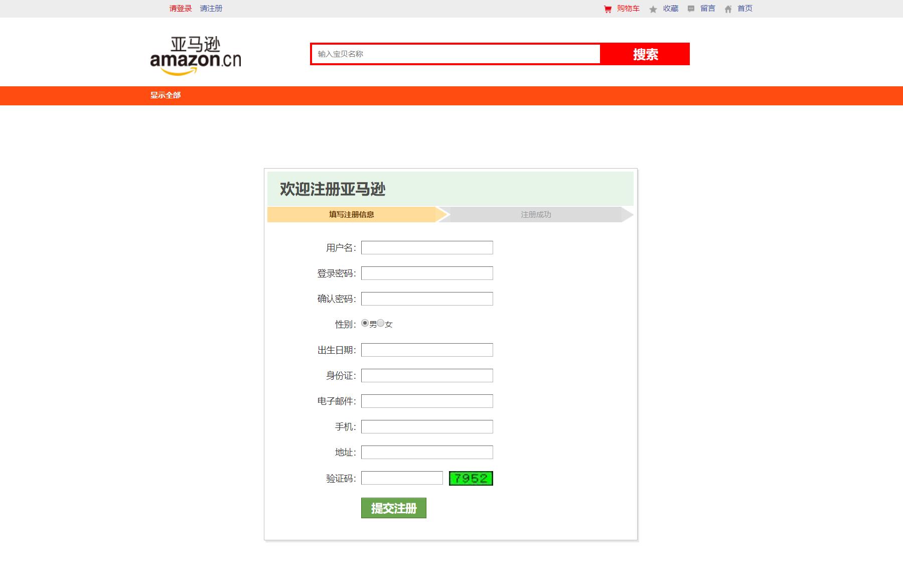The width and height of the screenshot is (903, 588).
Task: Click the 性别: label
Action: pyautogui.click(x=346, y=325)
